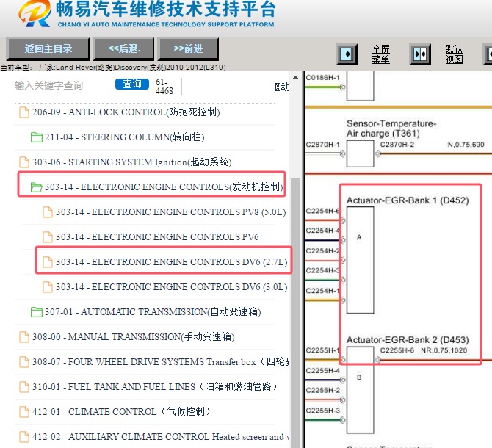Click the document icon beside CONTROLS PV6
Viewport: 492px width, 448px height.
[x=48, y=237]
